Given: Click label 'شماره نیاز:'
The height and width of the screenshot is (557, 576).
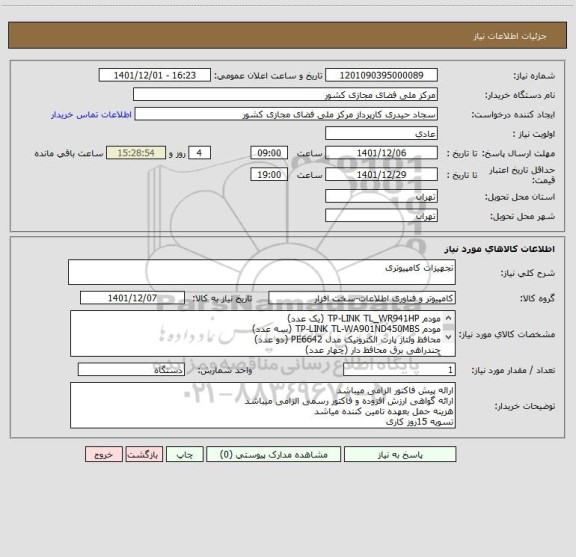Looking at the screenshot, I should [534, 76].
